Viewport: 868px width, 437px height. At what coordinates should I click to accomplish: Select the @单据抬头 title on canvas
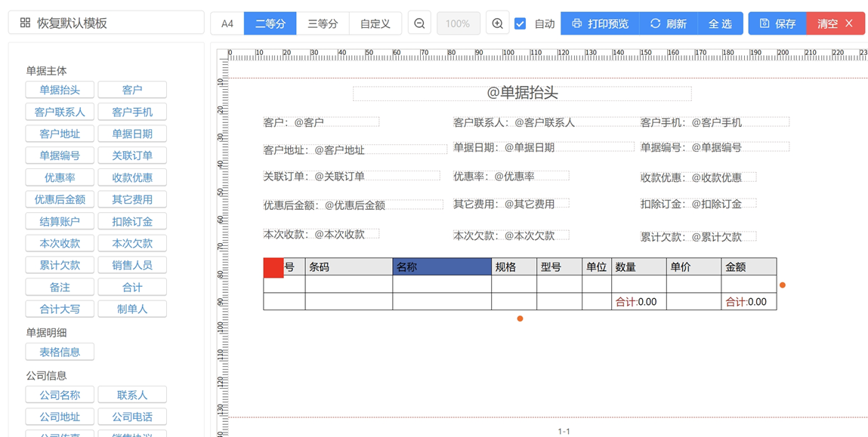click(x=522, y=93)
